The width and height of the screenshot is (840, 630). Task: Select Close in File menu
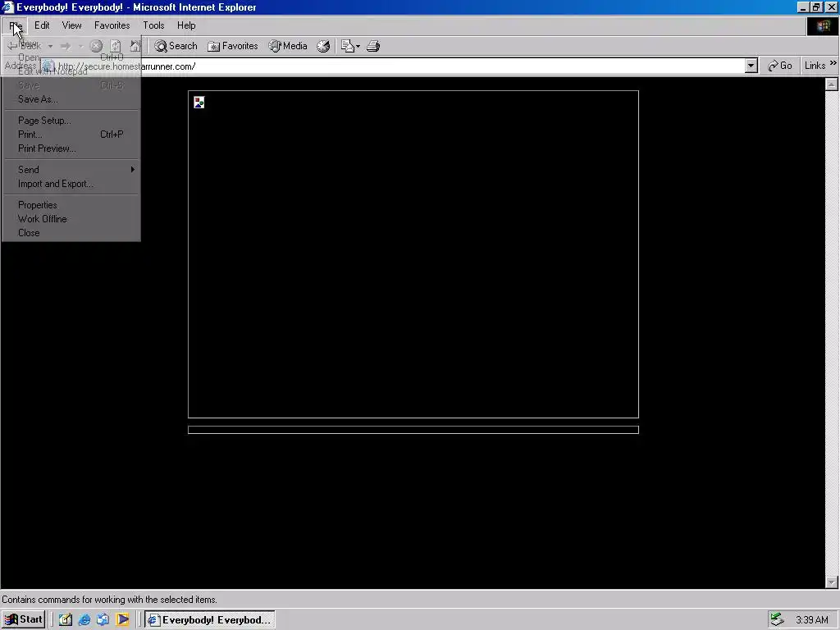coord(71,233)
